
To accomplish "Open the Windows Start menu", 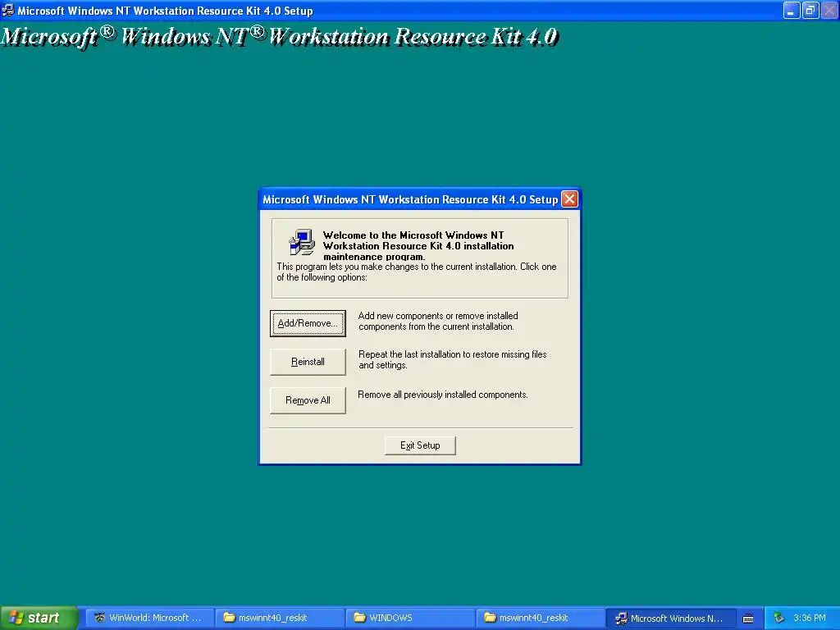I will (39, 618).
